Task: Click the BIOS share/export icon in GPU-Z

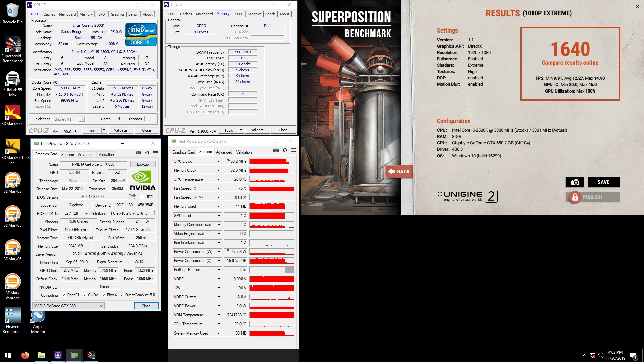Action: [132, 197]
